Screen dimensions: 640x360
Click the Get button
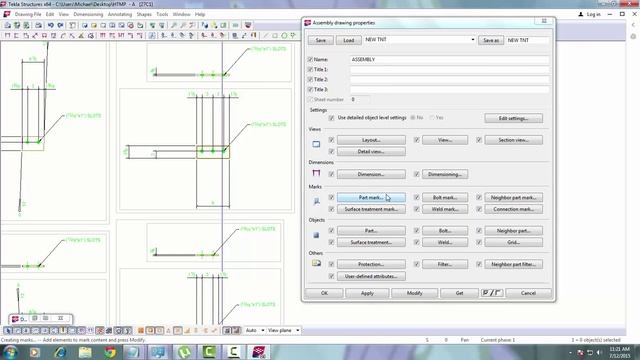459,293
